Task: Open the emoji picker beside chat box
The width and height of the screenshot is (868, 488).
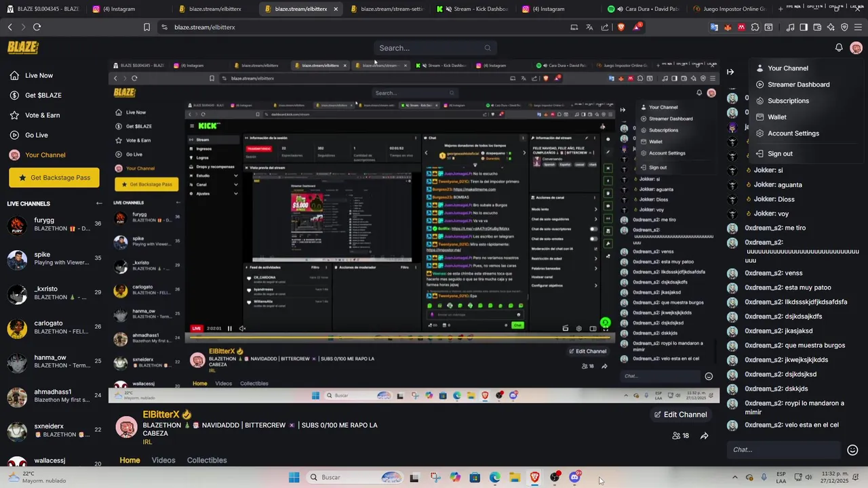Action: 852,450
